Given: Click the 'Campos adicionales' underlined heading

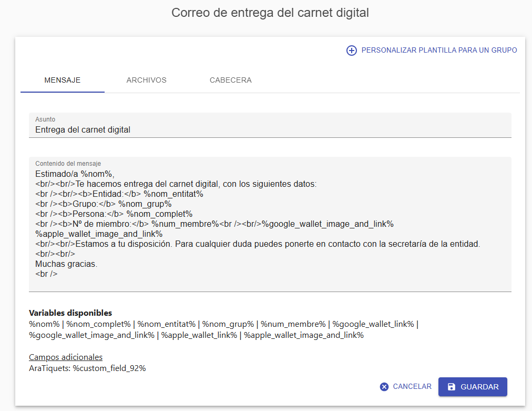Looking at the screenshot, I should 66,357.
